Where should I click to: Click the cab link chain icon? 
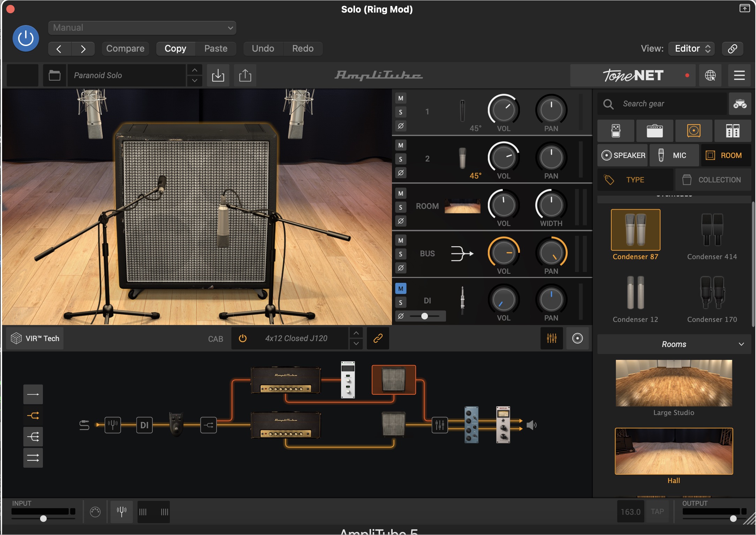[x=378, y=338]
